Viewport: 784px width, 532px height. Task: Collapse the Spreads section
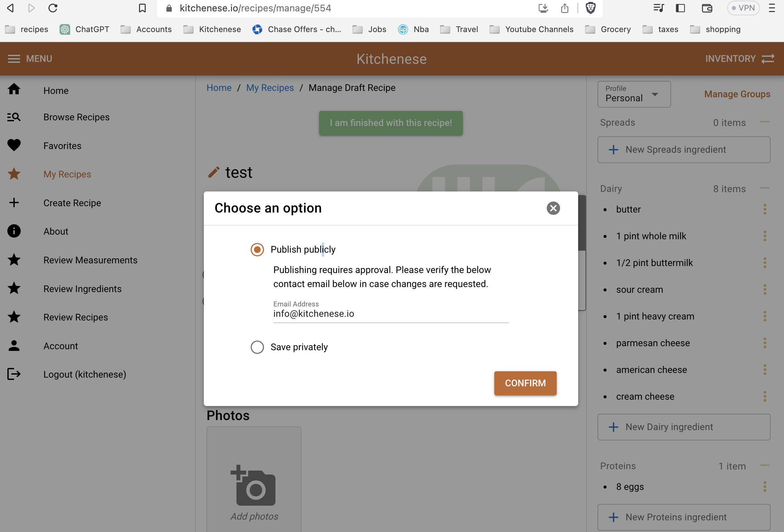tap(765, 122)
